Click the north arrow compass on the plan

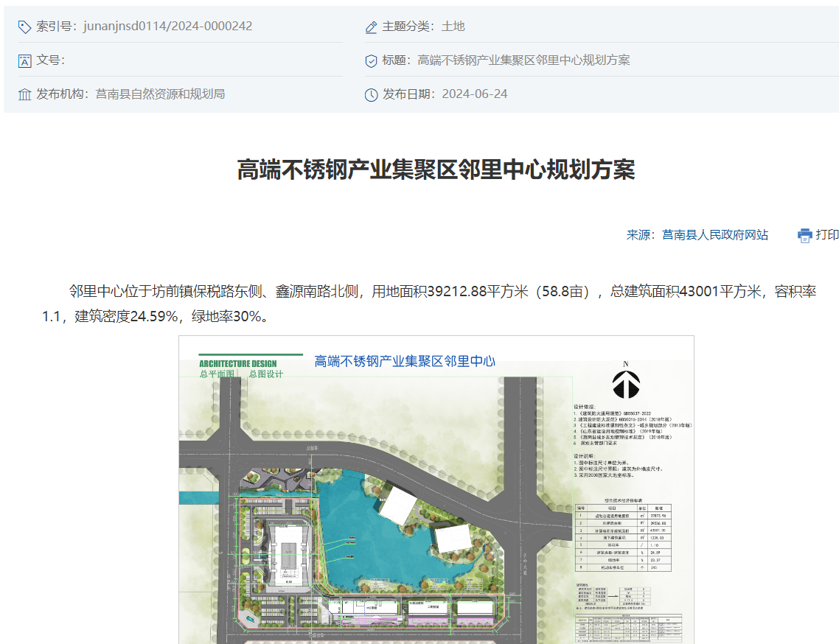pyautogui.click(x=626, y=383)
